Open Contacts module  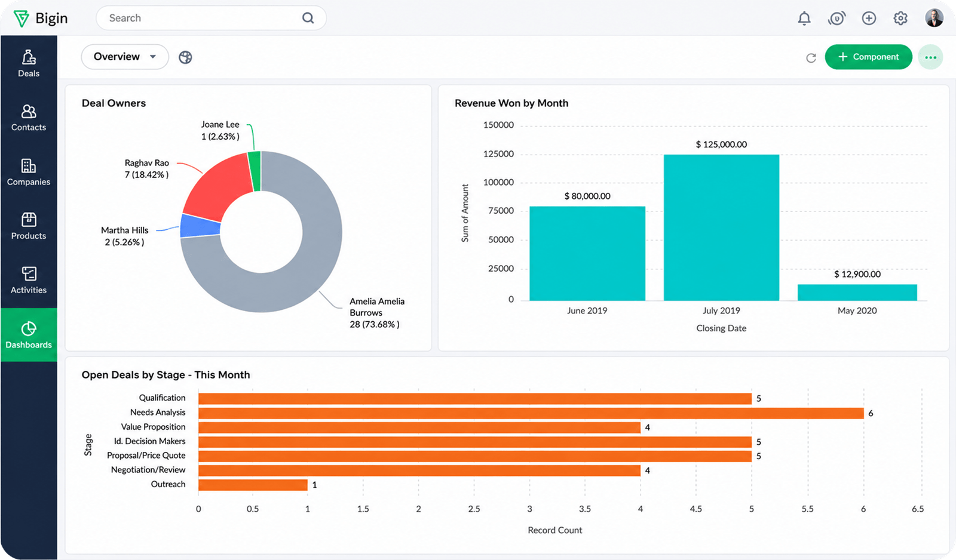click(29, 118)
